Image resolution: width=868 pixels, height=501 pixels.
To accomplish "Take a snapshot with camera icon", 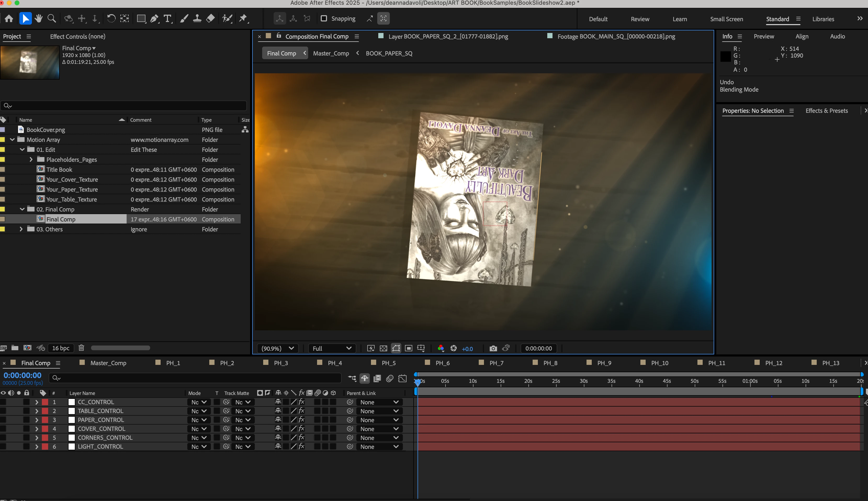I will [x=493, y=348].
